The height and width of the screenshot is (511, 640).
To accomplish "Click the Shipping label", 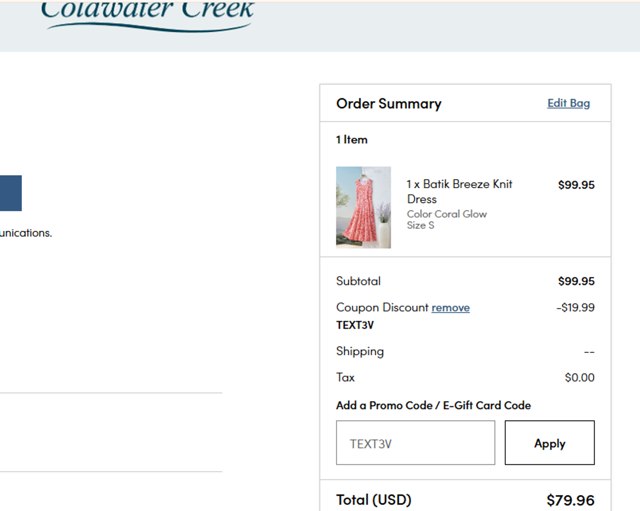I will (x=360, y=351).
